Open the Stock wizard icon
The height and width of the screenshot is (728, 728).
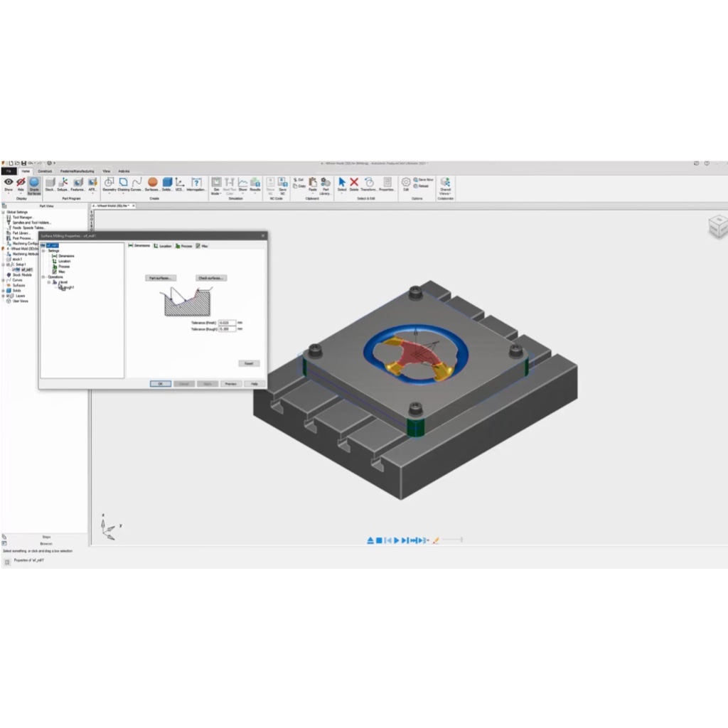coord(50,185)
